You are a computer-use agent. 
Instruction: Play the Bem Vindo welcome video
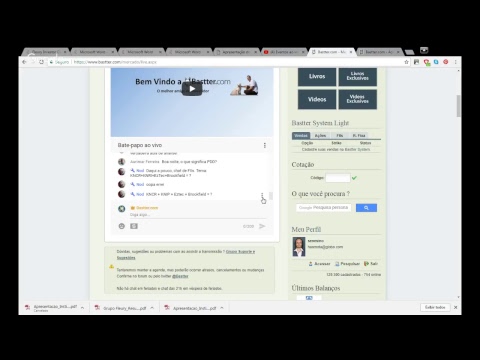(192, 89)
